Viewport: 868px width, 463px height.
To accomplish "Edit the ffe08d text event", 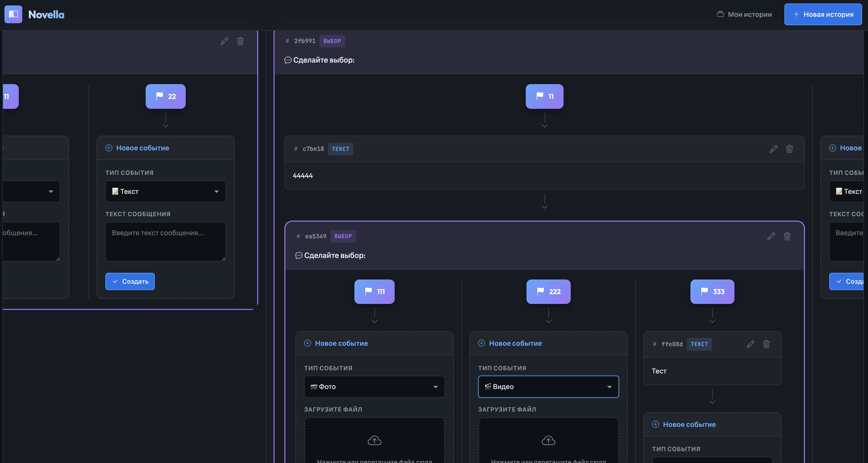I will click(750, 344).
